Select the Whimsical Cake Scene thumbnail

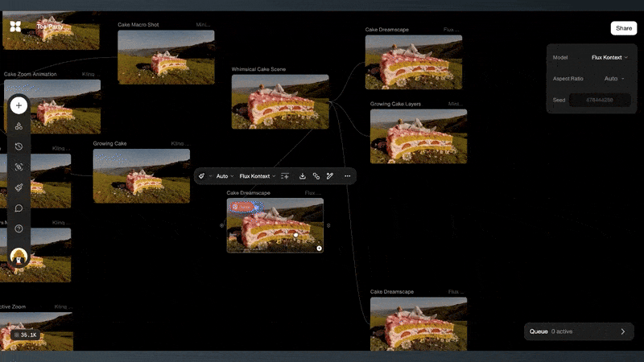point(280,102)
